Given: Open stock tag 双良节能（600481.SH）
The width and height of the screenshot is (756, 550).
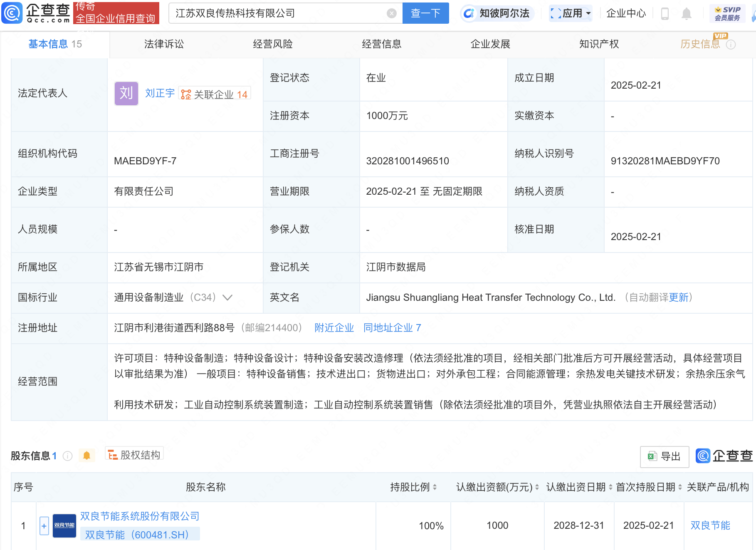Looking at the screenshot, I should click(140, 535).
